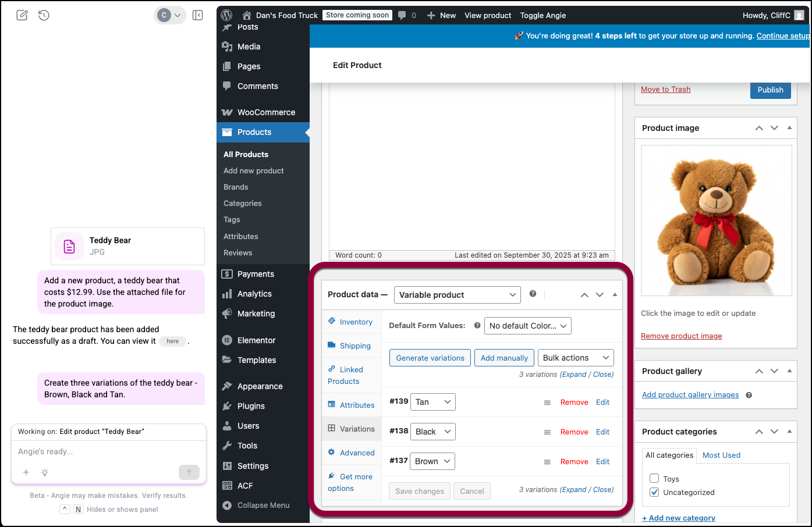Click the lightbulb suggestions icon in chat
The width and height of the screenshot is (812, 527).
[45, 472]
